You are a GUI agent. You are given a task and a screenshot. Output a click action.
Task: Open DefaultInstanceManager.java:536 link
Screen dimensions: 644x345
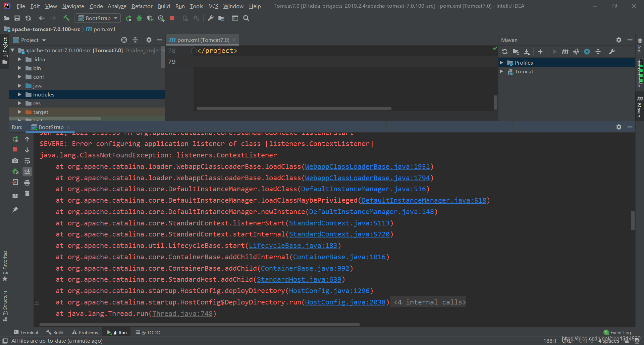coord(363,189)
